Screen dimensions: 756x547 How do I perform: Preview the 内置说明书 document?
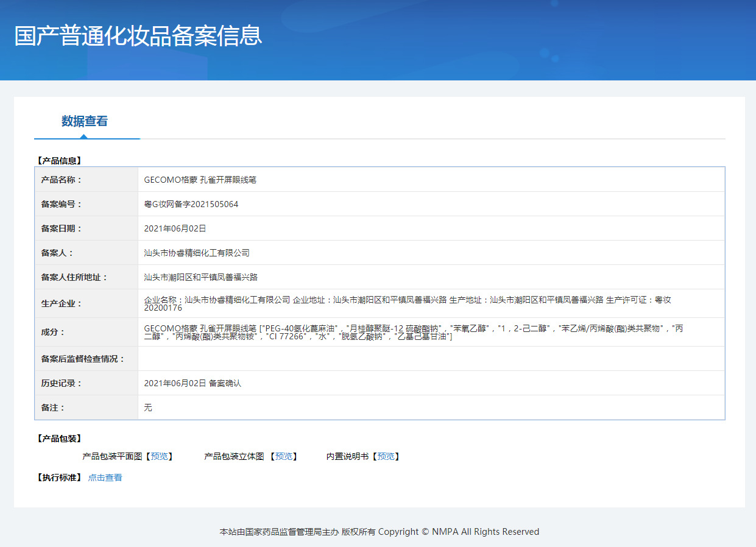coord(385,456)
